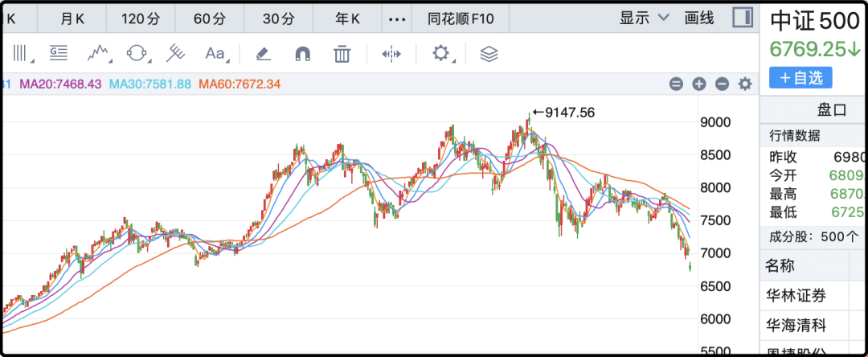Image resolution: width=868 pixels, height=357 pixels.
Task: Click the 名称 column header
Action: coord(780,265)
